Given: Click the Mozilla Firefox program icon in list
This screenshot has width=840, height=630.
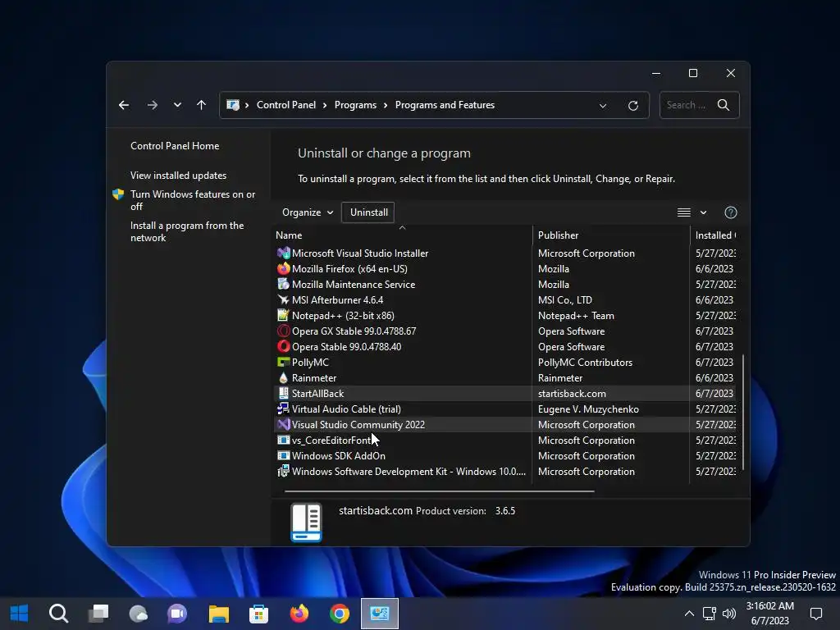Looking at the screenshot, I should click(283, 268).
